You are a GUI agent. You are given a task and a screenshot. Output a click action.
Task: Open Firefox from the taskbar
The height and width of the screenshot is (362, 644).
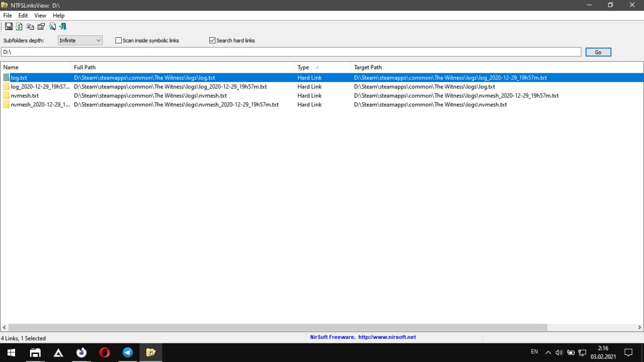pos(82,352)
